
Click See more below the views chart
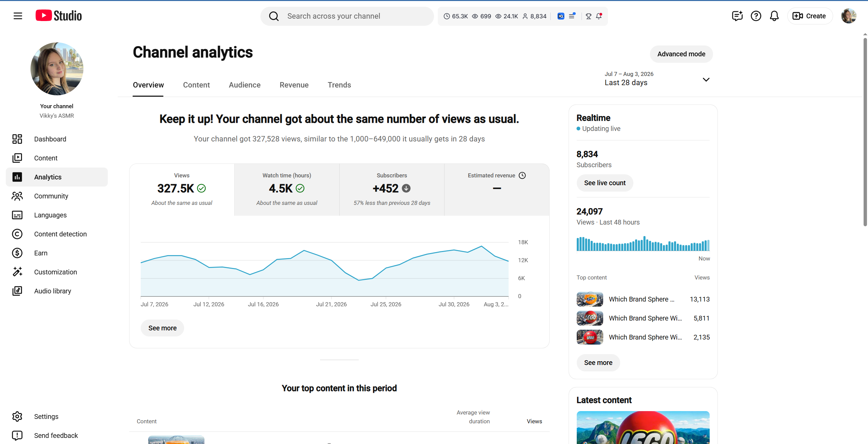[x=162, y=328]
